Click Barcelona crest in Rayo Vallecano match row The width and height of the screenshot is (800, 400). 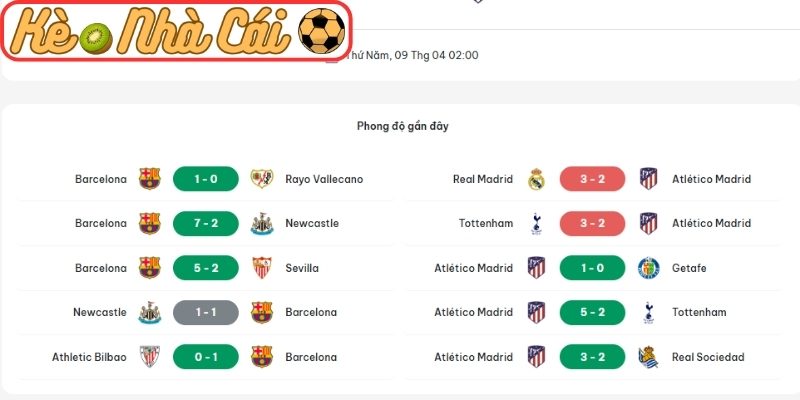149,179
